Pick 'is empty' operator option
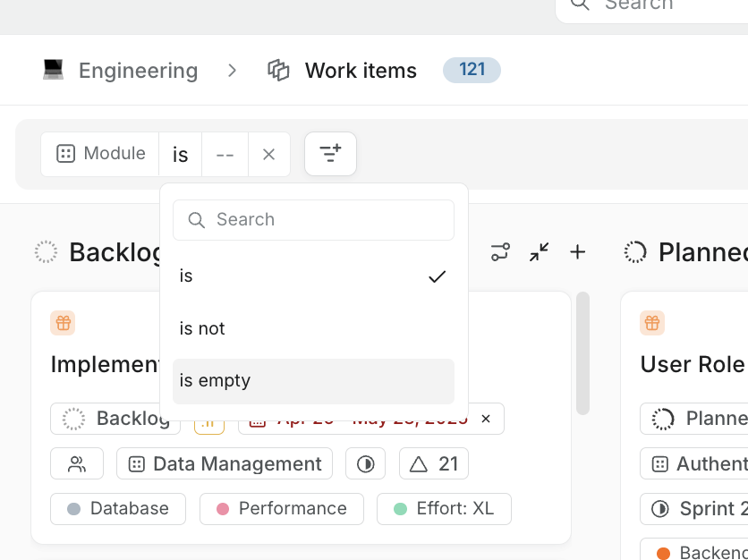 coord(313,381)
